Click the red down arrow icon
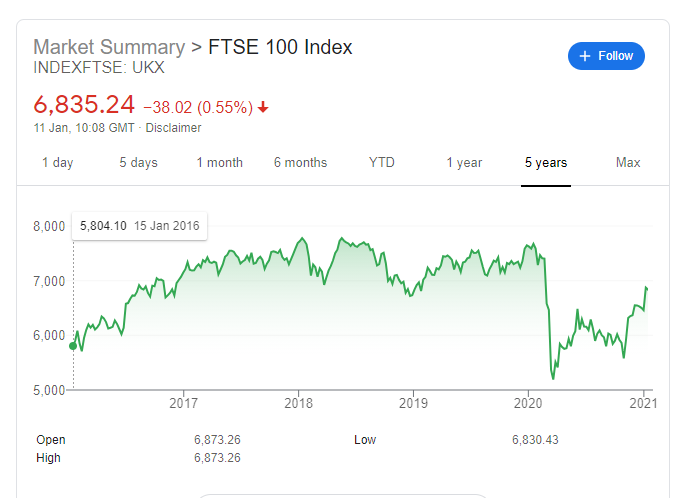 (263, 107)
